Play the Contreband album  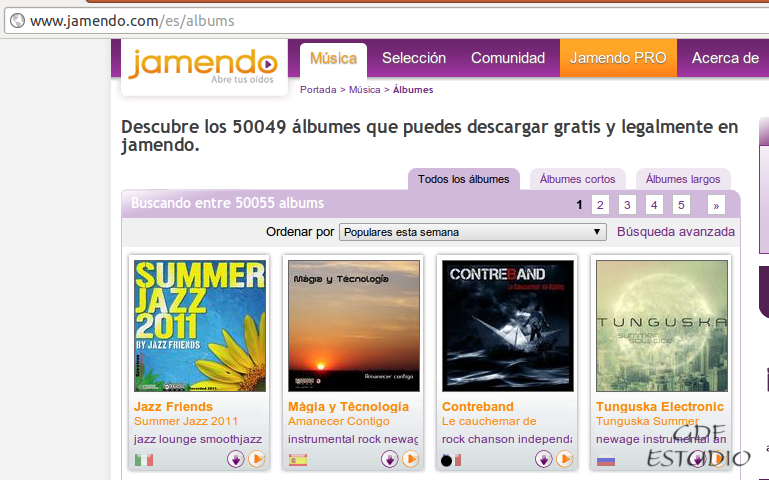tap(564, 459)
